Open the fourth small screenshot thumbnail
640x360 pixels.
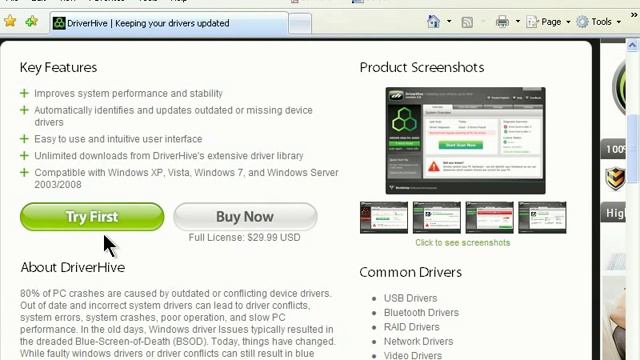pyautogui.click(x=542, y=217)
